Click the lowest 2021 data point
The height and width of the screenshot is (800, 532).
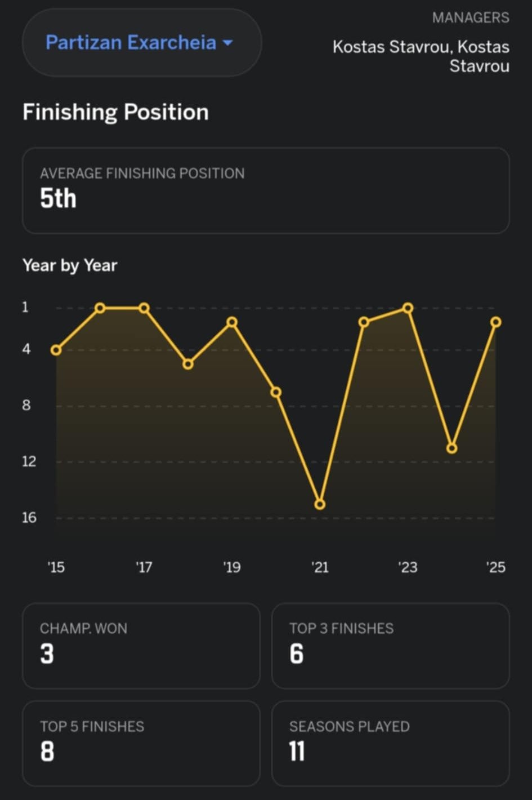[320, 504]
